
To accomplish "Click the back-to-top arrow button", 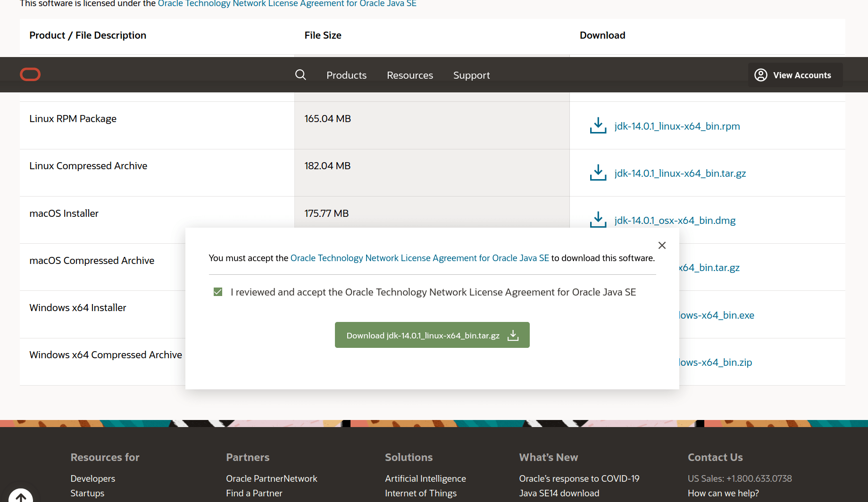I will coord(21,496).
